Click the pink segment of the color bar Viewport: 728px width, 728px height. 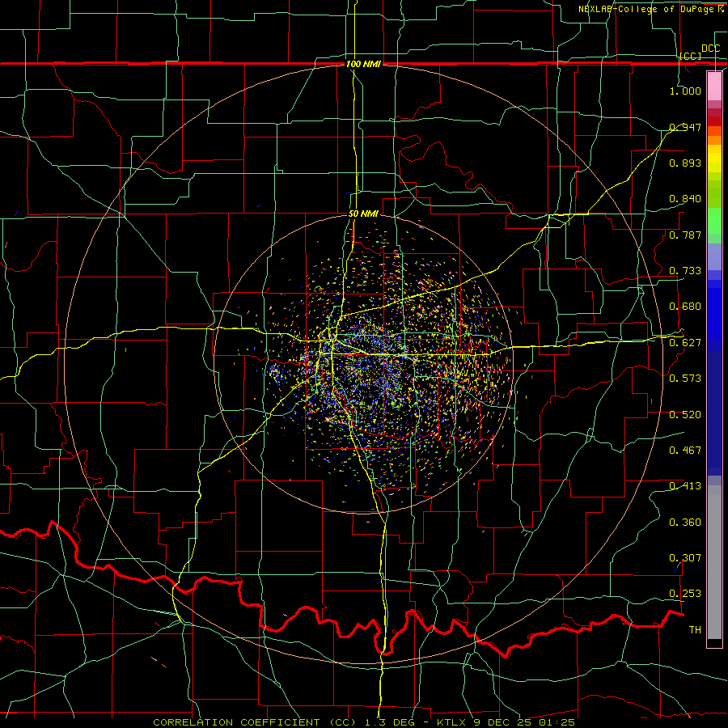[714, 86]
